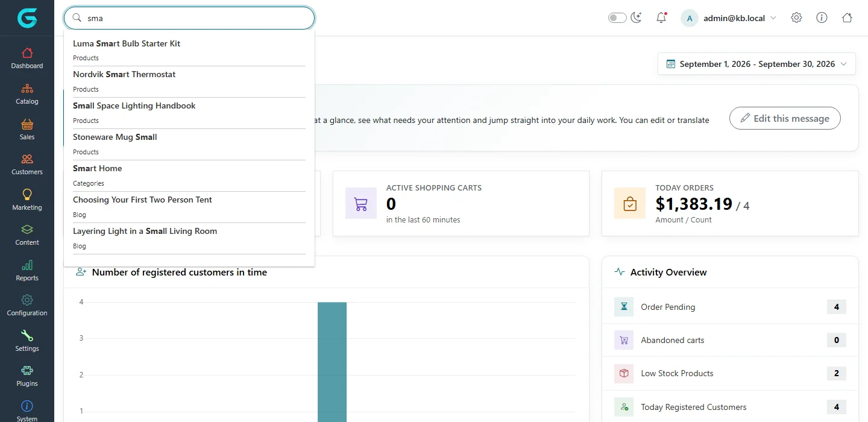Toggle the dark mode switch

click(617, 18)
